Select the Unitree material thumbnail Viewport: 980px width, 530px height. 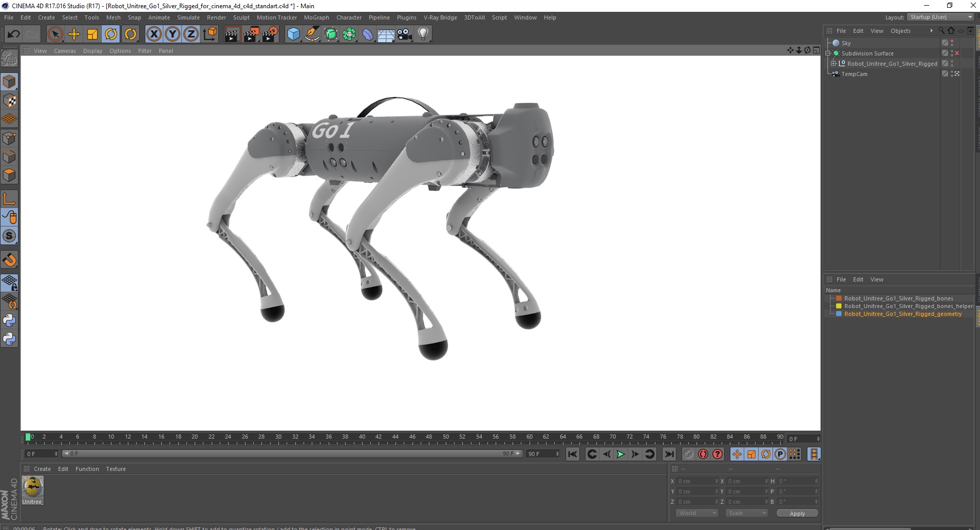32,486
